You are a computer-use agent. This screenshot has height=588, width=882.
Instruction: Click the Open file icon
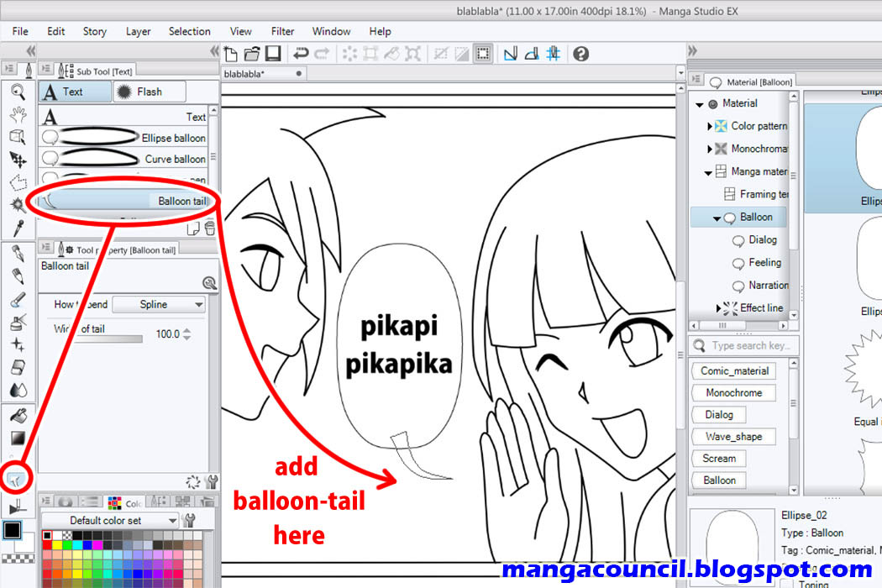coord(252,54)
